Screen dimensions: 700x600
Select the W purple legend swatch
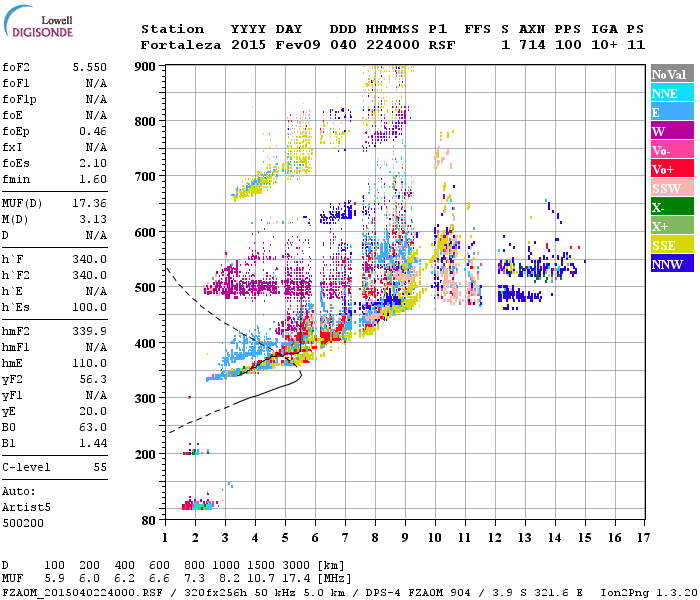672,131
